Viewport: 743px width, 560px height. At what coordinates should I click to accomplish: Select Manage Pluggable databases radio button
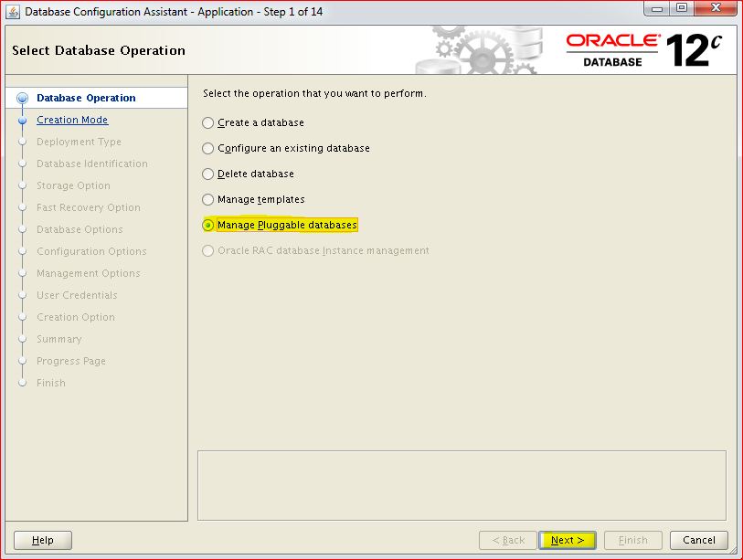(x=208, y=225)
